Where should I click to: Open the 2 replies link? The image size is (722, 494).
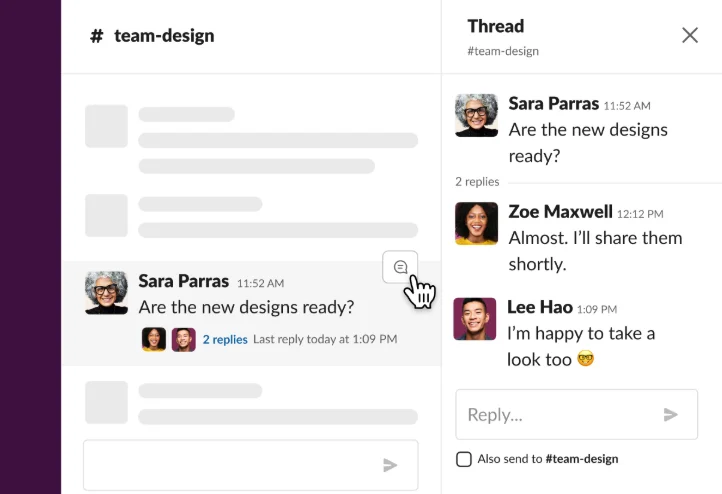[225, 339]
